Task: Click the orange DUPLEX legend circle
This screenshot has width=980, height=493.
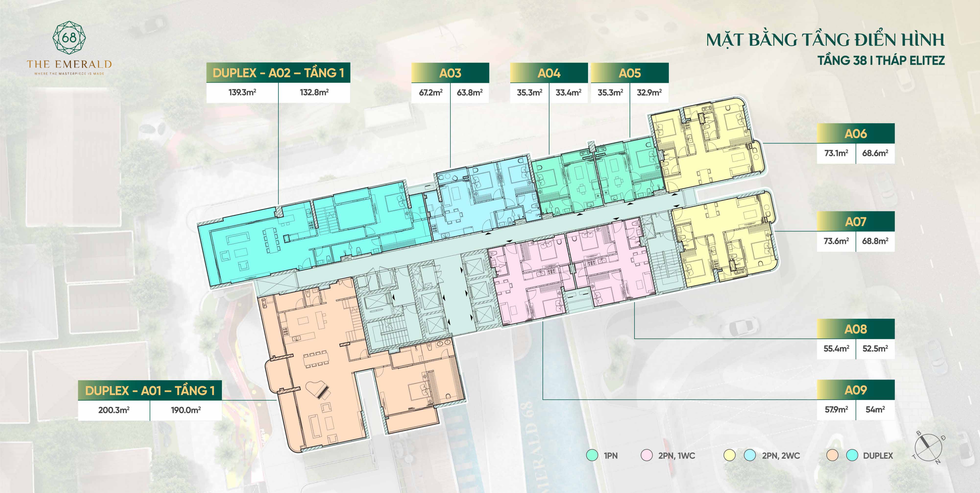Action: (x=833, y=456)
